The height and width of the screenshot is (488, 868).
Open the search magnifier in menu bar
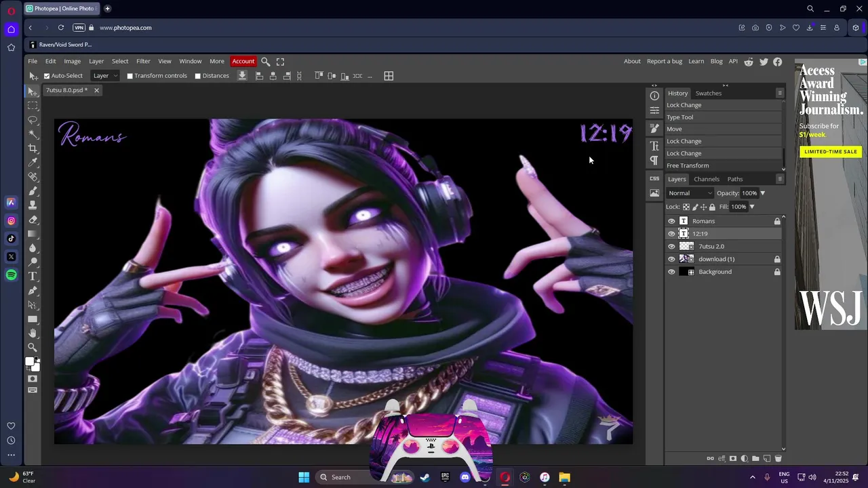[266, 62]
